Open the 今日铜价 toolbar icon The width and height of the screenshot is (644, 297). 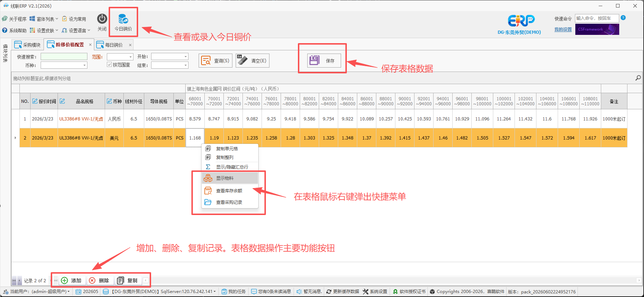[x=123, y=22]
